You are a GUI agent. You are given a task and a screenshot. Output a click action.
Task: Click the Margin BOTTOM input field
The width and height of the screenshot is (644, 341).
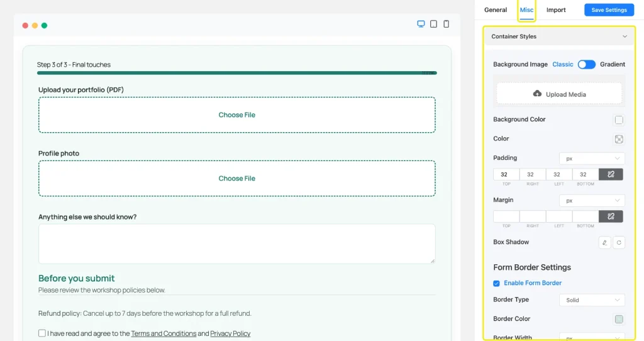click(x=586, y=216)
